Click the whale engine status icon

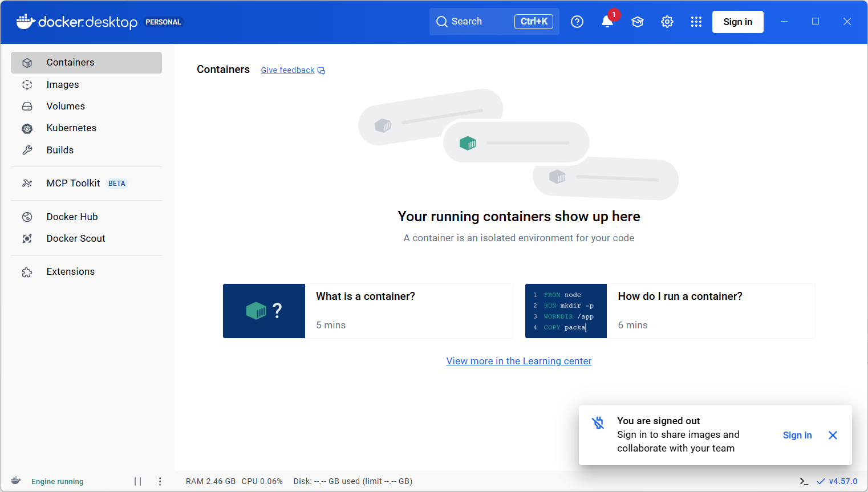click(x=16, y=481)
